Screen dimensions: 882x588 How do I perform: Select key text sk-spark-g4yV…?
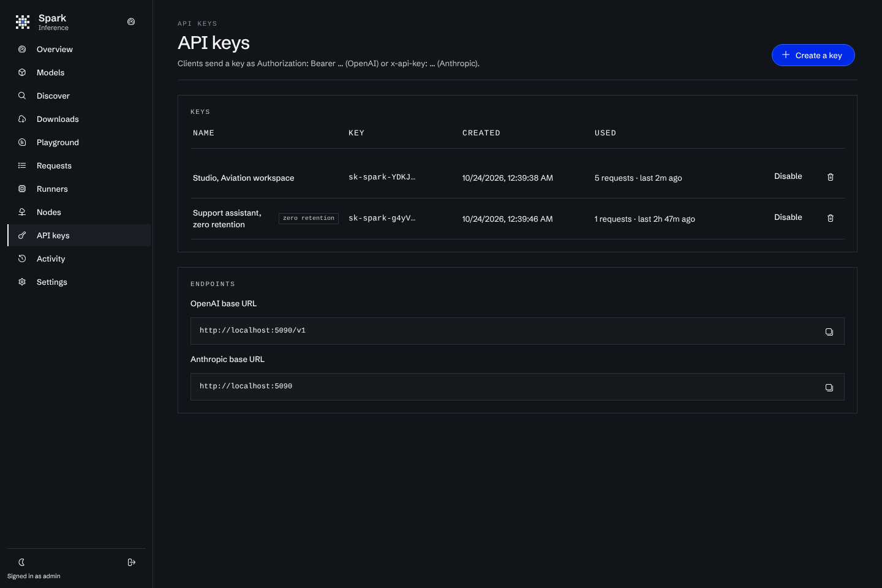(x=382, y=218)
